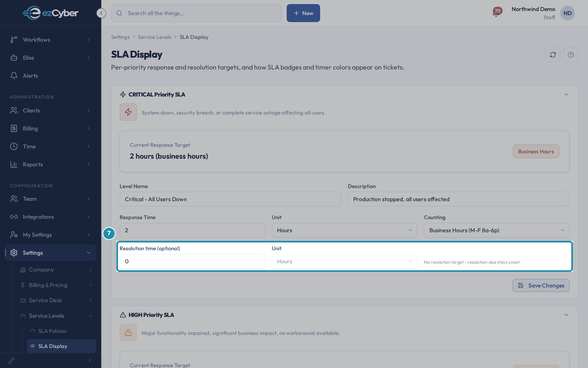Open the Counting Business Hours dropdown

tap(496, 230)
